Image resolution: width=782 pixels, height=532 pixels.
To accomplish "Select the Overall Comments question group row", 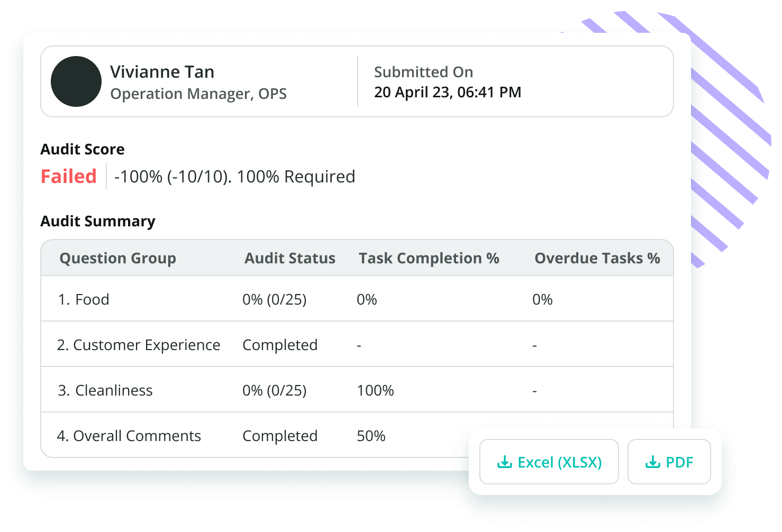I will pos(129,436).
